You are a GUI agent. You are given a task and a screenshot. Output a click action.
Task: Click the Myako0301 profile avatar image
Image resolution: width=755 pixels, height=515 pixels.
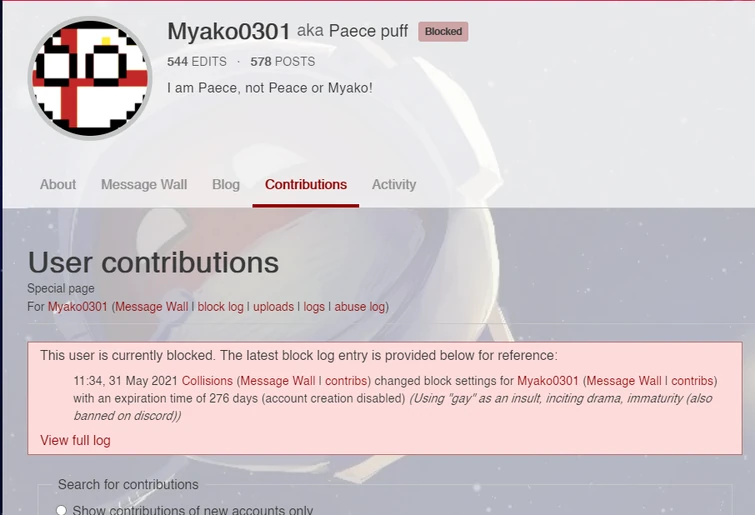(90, 78)
